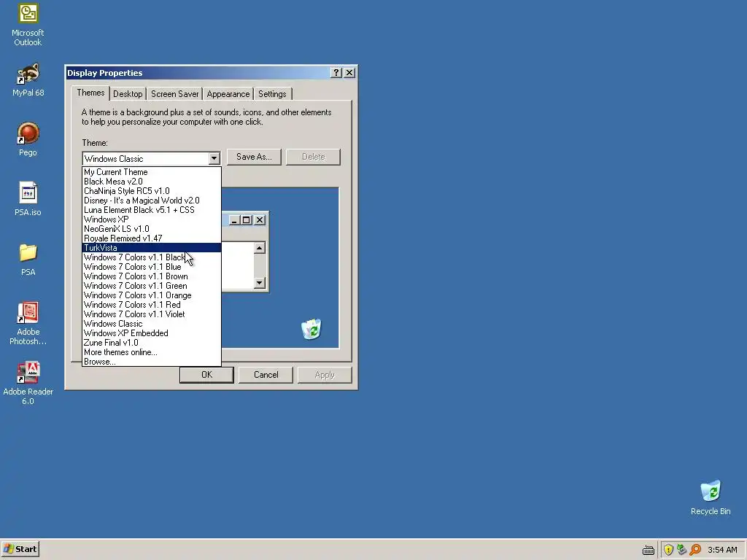Image resolution: width=747 pixels, height=560 pixels.
Task: Choose Luna Element Black v5.1 + CSS
Action: click(152, 210)
